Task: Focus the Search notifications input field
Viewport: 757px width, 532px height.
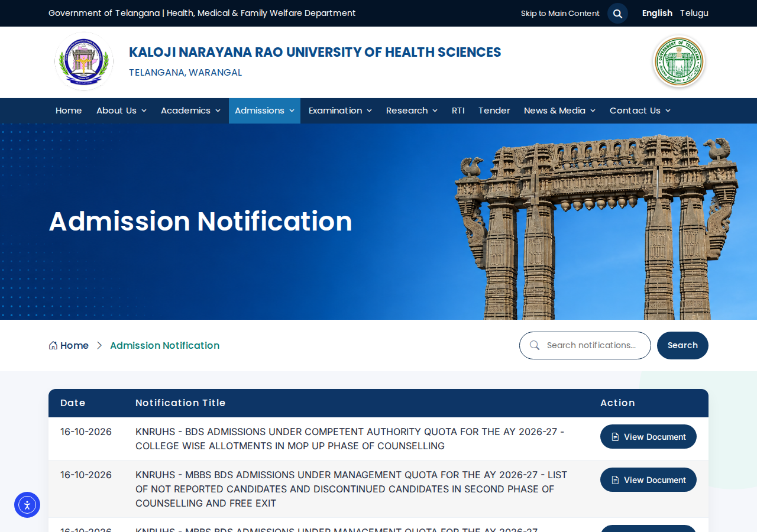Action: click(585, 345)
